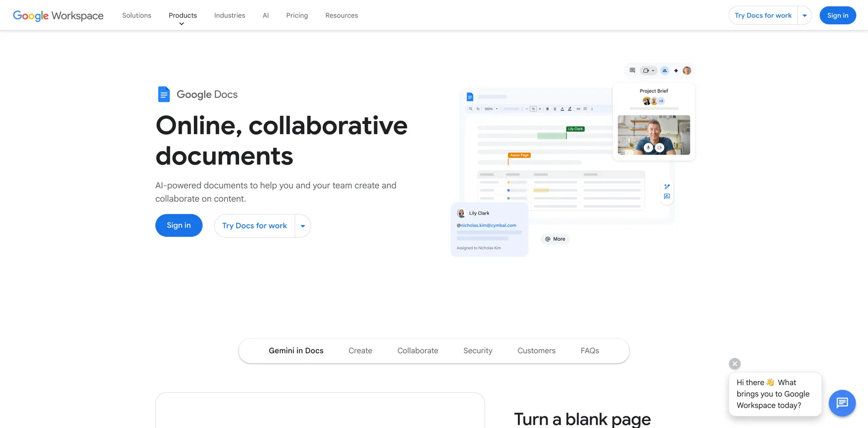Open the blue chat assistant button
Image resolution: width=868 pixels, height=428 pixels.
click(x=842, y=403)
